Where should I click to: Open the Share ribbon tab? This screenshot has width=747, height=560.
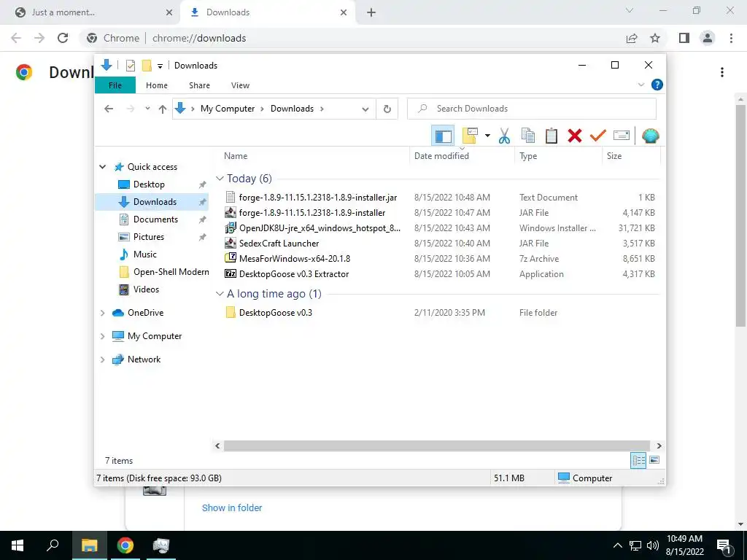coord(199,85)
